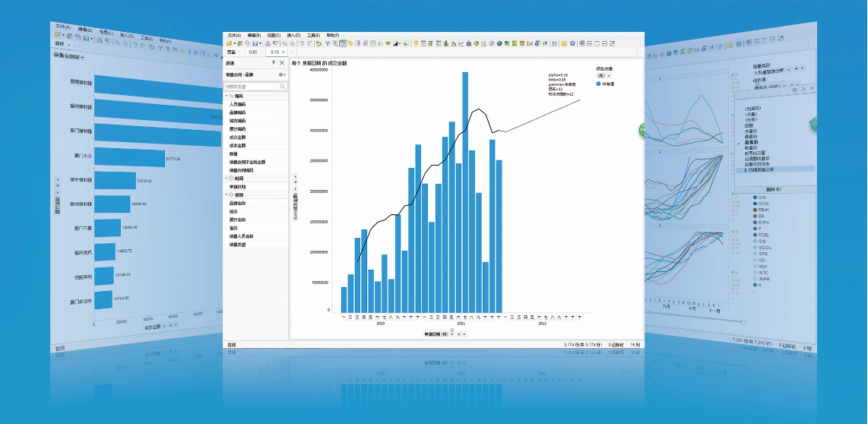Image resolution: width=868 pixels, height=424 pixels.
Task: Insert a map chart using the globe icon
Action: coord(499,44)
